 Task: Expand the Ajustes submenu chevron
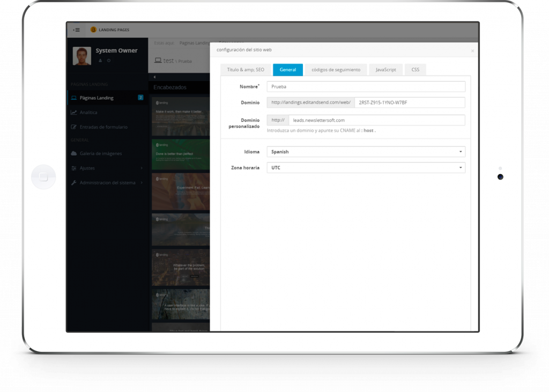click(142, 168)
